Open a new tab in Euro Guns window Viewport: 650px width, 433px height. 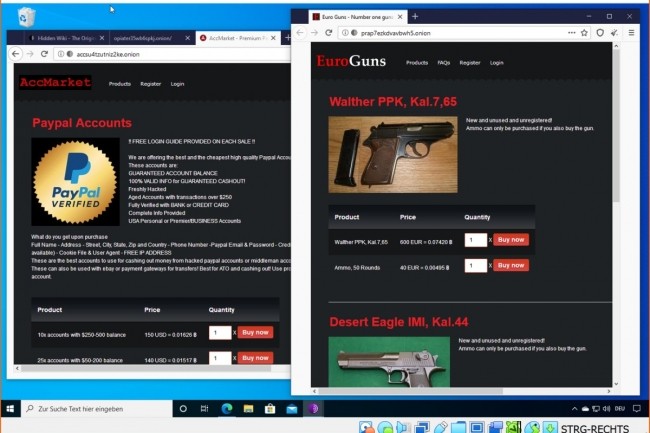click(x=415, y=17)
